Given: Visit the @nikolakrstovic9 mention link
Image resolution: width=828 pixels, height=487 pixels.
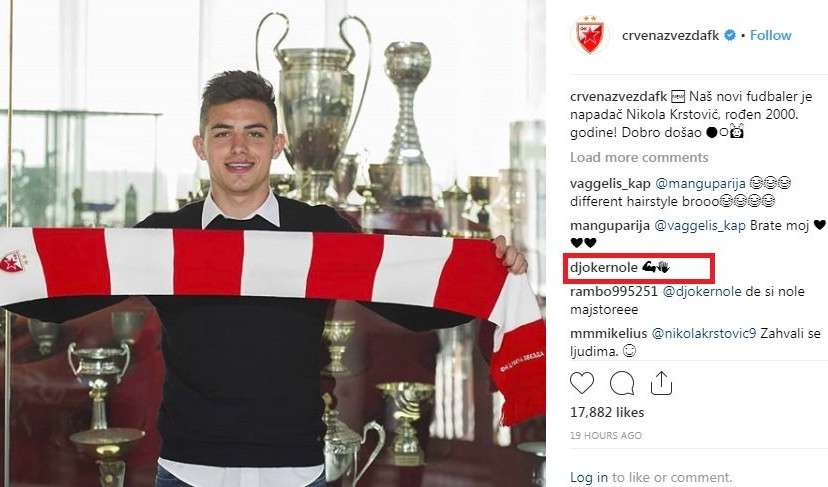Looking at the screenshot, I should [x=703, y=333].
